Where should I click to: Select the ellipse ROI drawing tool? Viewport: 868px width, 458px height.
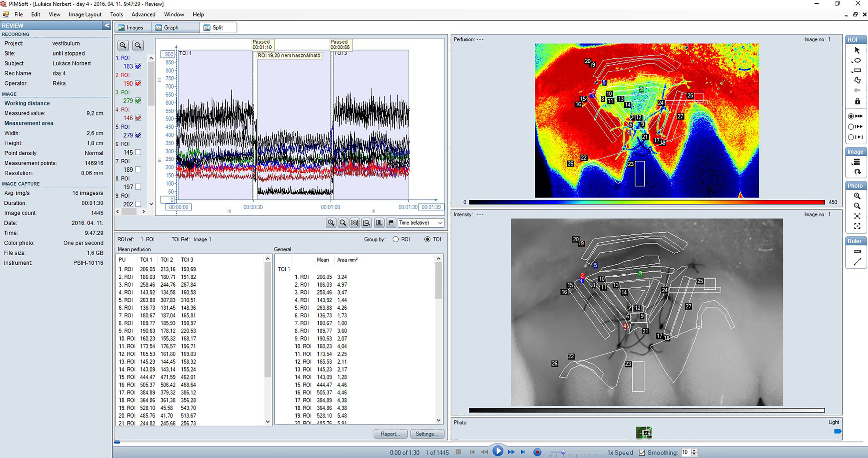(x=857, y=61)
